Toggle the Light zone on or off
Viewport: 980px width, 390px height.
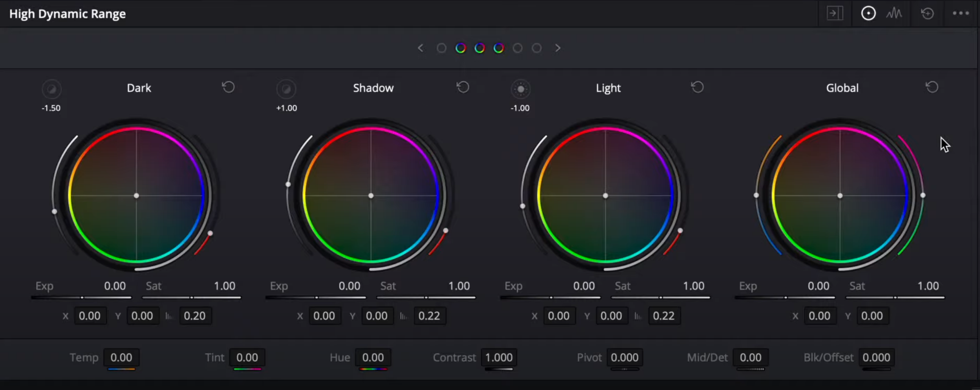coord(520,89)
